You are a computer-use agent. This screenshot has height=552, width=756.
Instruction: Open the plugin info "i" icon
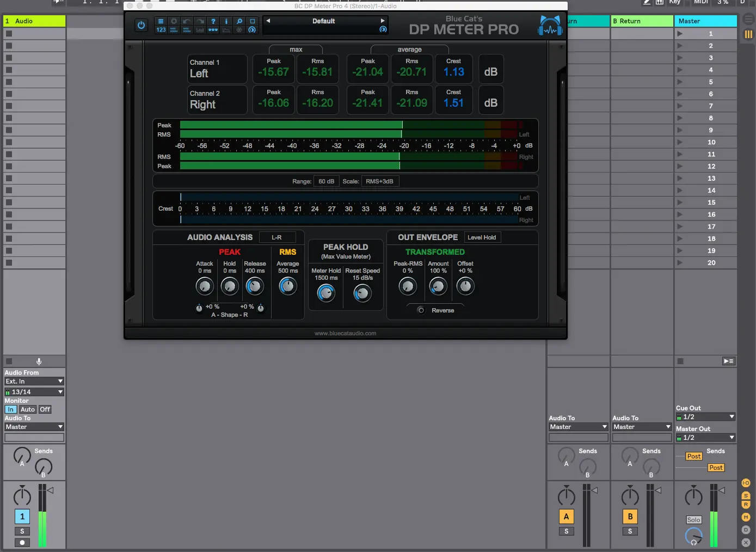click(x=226, y=21)
